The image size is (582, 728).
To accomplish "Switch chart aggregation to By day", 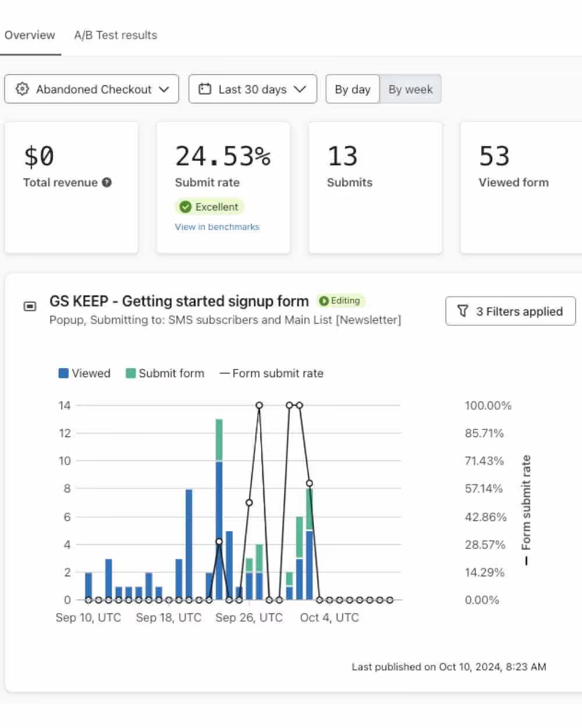I will (352, 89).
